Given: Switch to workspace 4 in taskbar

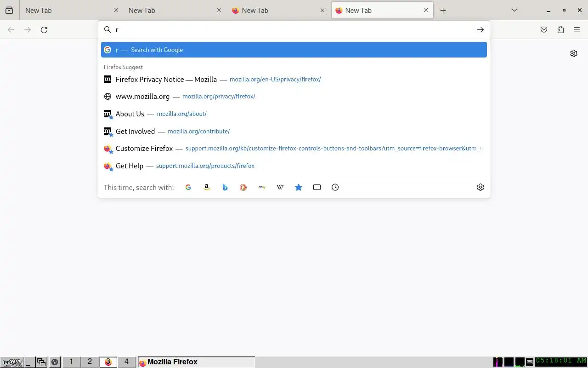Looking at the screenshot, I should [126, 362].
